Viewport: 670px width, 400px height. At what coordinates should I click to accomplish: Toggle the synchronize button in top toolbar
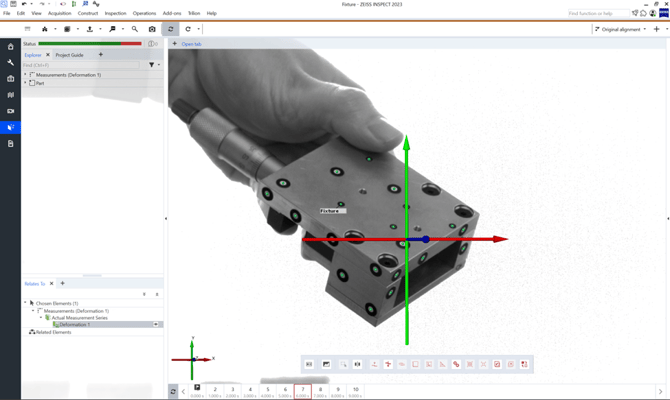pyautogui.click(x=170, y=29)
